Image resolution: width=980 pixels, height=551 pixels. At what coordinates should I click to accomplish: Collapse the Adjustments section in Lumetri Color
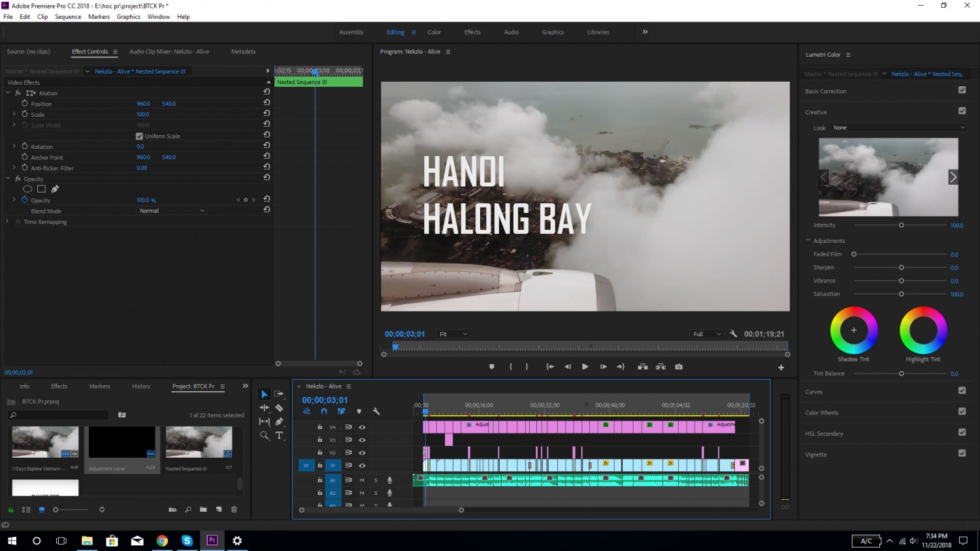click(808, 240)
